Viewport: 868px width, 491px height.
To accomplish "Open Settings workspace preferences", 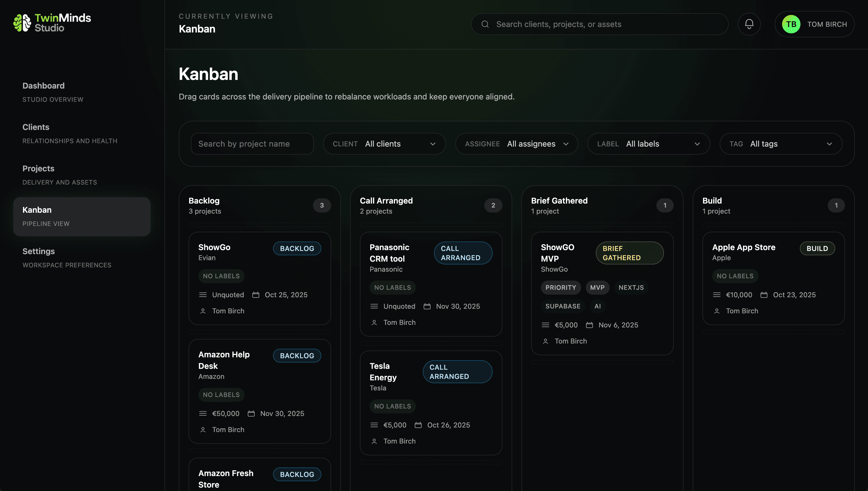I will [x=39, y=251].
